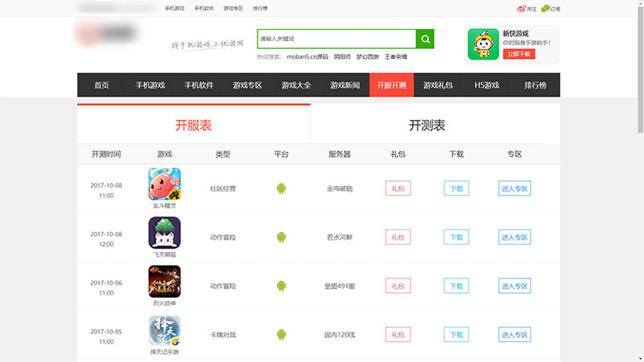The height and width of the screenshot is (362, 644).
Task: Click 下载 button for 乱斗精灵
Action: click(456, 188)
